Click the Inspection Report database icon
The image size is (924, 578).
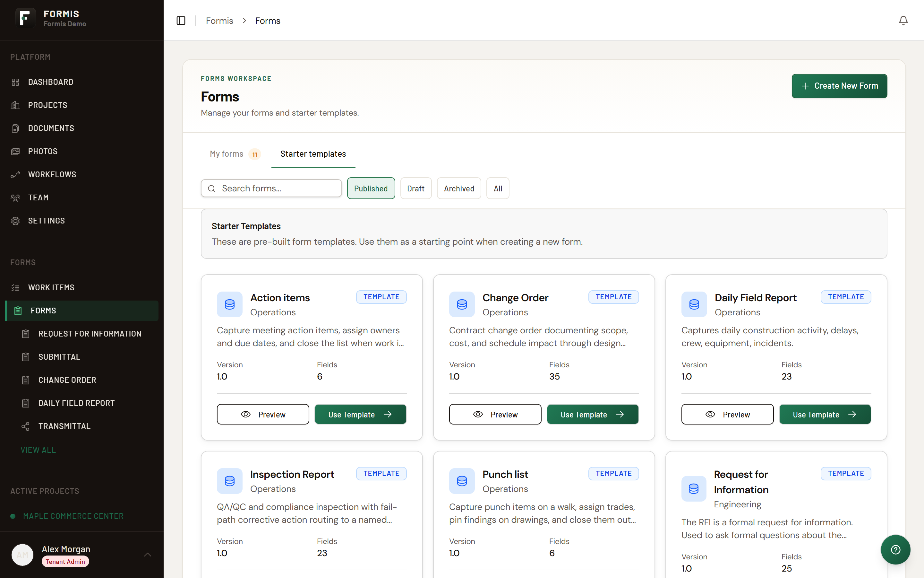pos(229,481)
